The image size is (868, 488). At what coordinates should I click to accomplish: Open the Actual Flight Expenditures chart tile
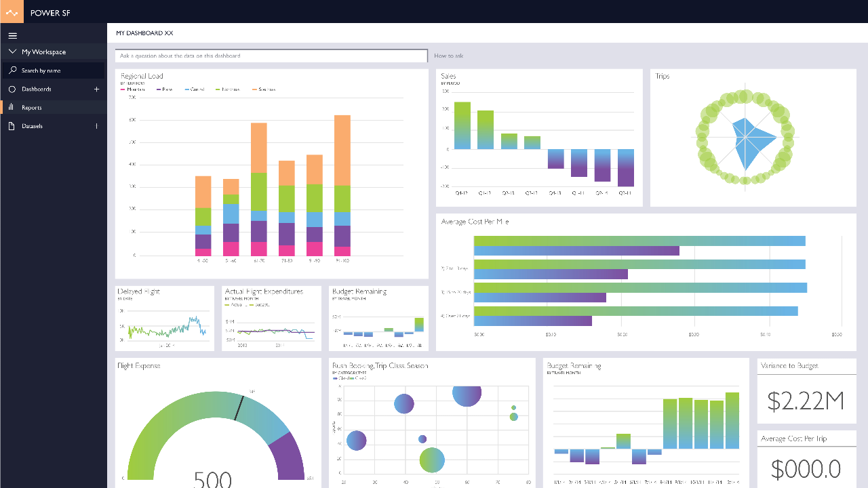[x=271, y=318]
